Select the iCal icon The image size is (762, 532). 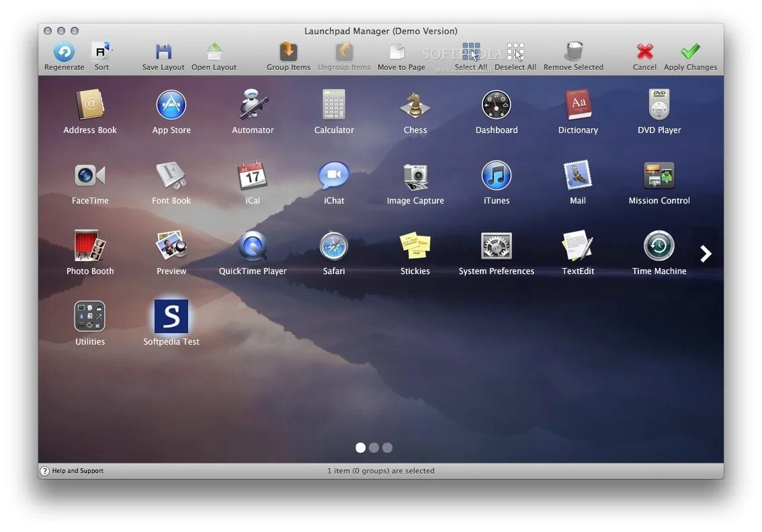[252, 175]
